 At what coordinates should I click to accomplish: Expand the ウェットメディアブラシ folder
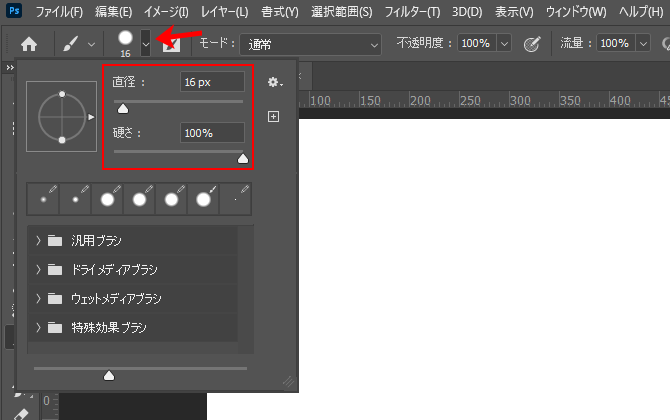pyautogui.click(x=38, y=298)
